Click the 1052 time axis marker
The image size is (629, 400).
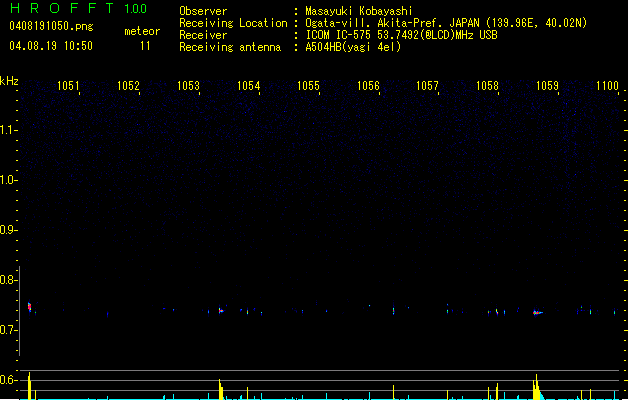pos(128,85)
